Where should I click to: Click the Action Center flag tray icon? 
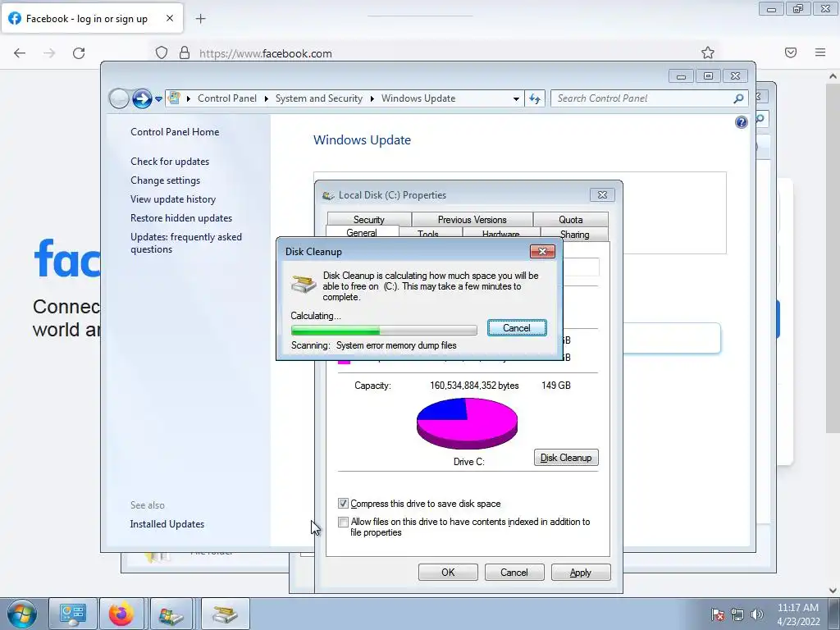click(717, 614)
